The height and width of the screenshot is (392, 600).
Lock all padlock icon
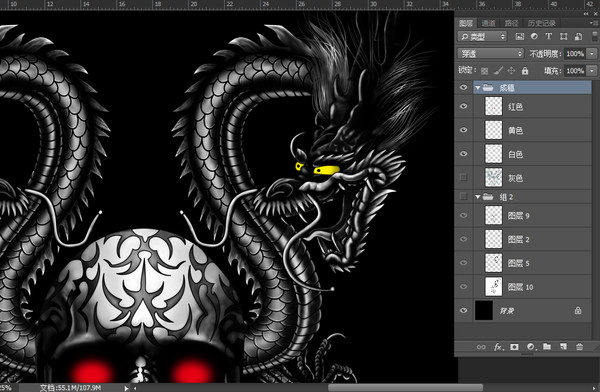[525, 70]
